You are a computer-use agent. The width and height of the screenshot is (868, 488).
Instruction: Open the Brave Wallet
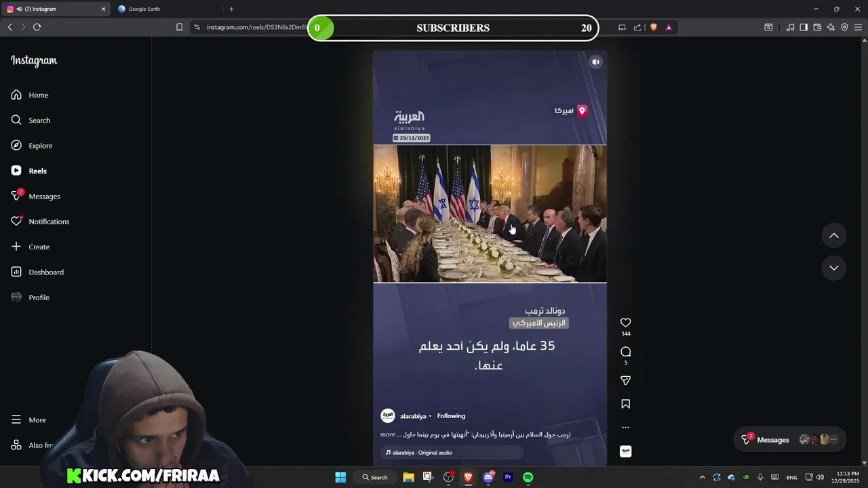tap(817, 27)
